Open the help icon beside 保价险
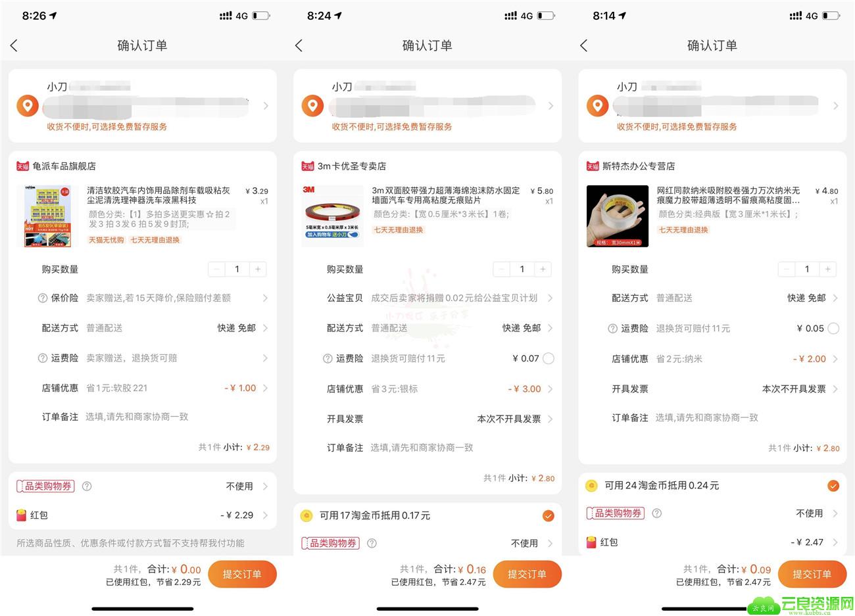Screen dimensions: 855x616 click(43, 298)
